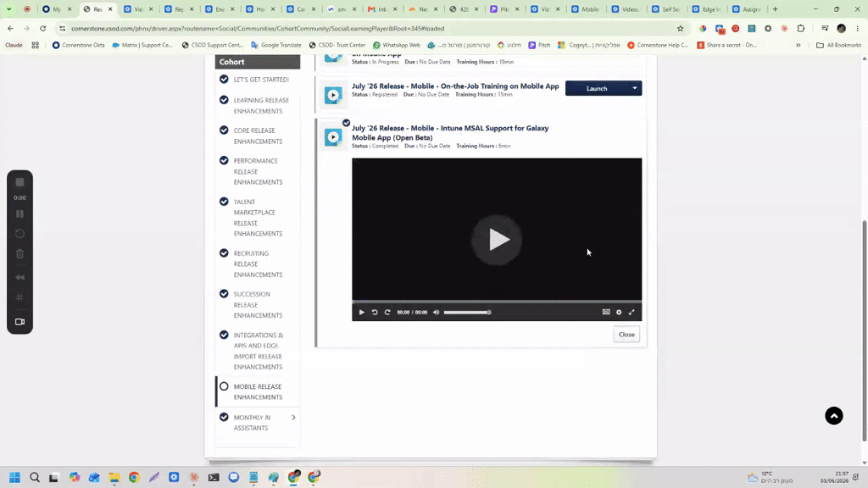868x488 pixels.
Task: Click the video progress bar above the controls
Action: pos(497,302)
